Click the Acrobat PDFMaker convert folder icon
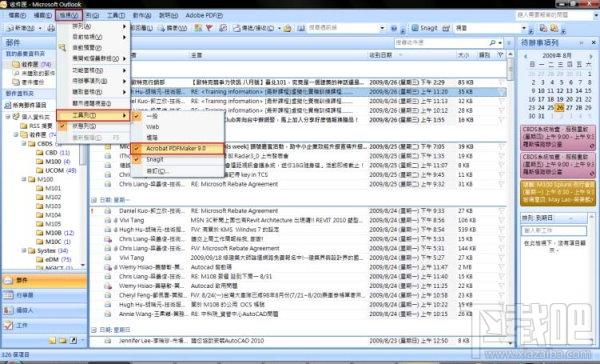The height and width of the screenshot is (364, 600). pyautogui.click(x=554, y=28)
